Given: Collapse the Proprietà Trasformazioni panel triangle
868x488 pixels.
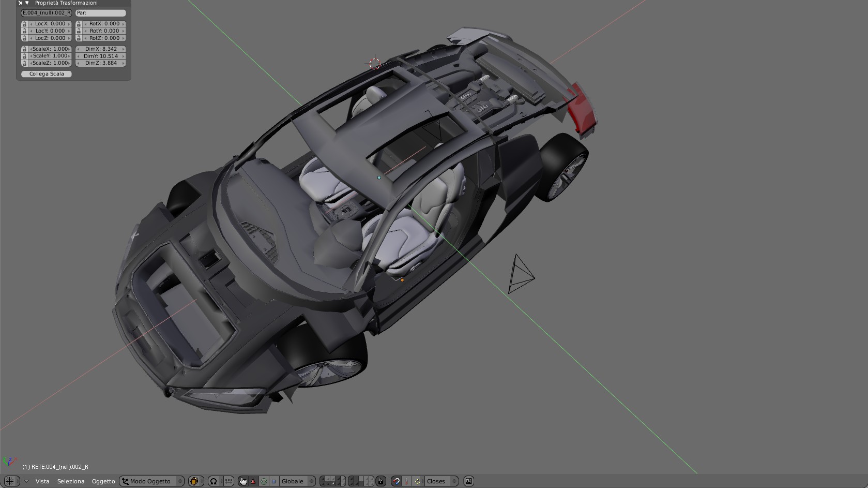Looking at the screenshot, I should click(x=27, y=3).
